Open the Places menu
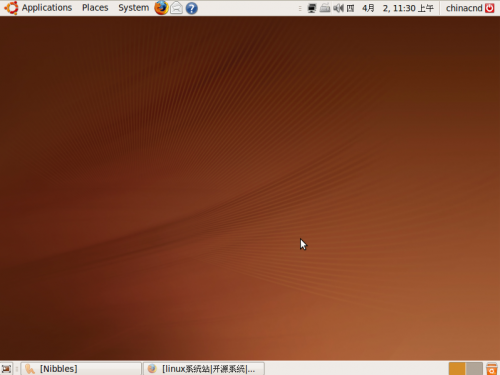Image resolution: width=500 pixels, height=375 pixels. [95, 8]
